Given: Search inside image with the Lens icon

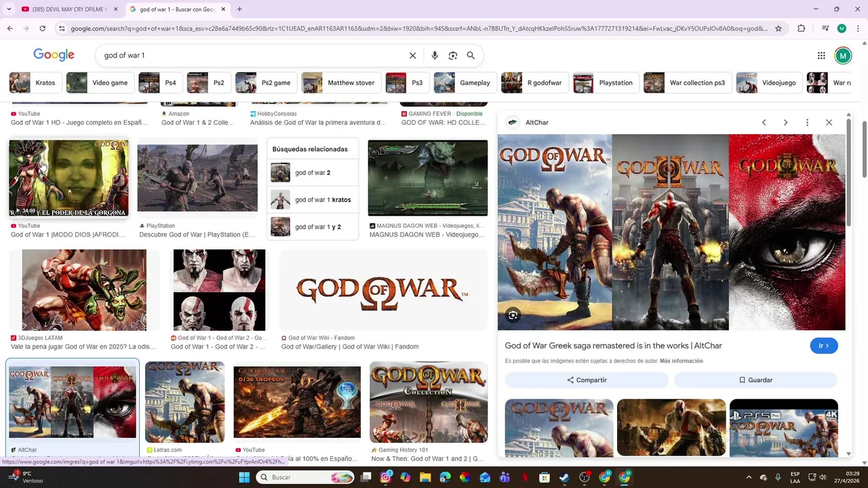Looking at the screenshot, I should (x=513, y=315).
